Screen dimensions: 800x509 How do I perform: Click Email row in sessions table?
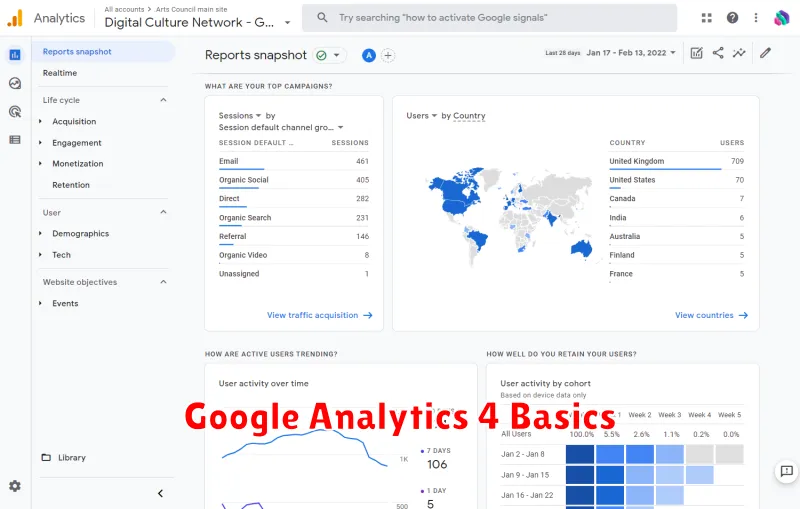pos(293,161)
